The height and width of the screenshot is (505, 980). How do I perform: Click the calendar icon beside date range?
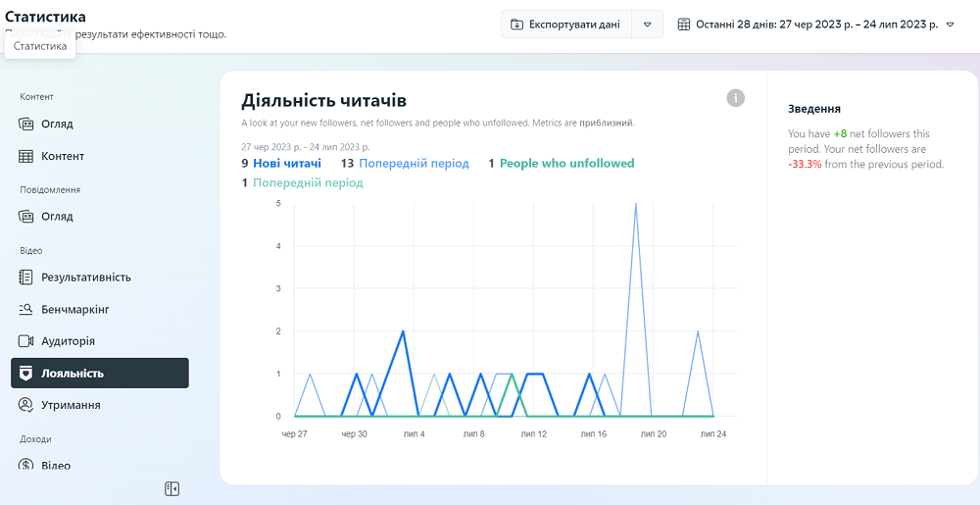point(684,25)
